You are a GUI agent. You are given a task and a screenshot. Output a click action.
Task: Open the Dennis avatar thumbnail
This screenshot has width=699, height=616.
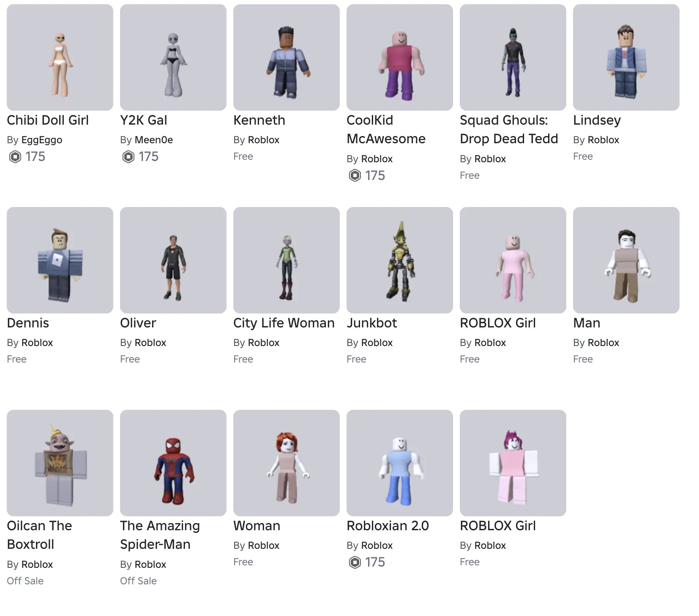(x=60, y=260)
